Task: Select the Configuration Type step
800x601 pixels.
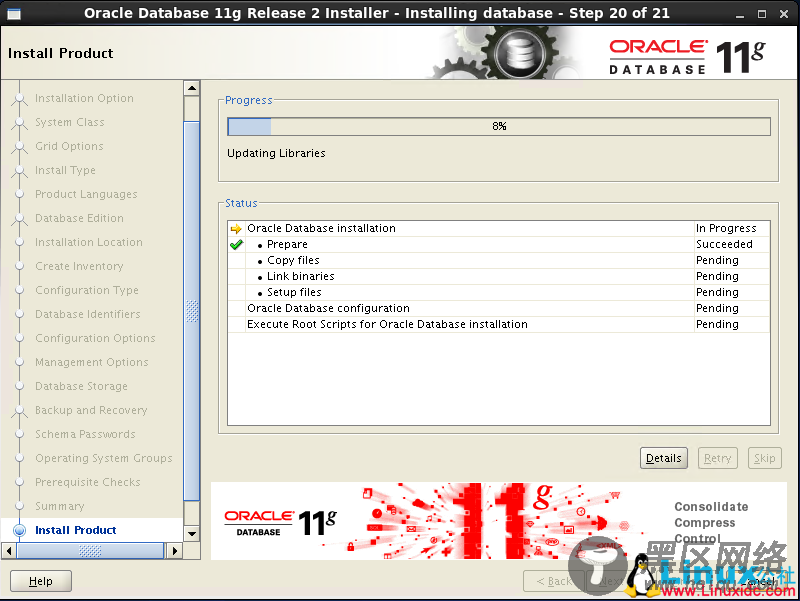Action: [x=87, y=290]
